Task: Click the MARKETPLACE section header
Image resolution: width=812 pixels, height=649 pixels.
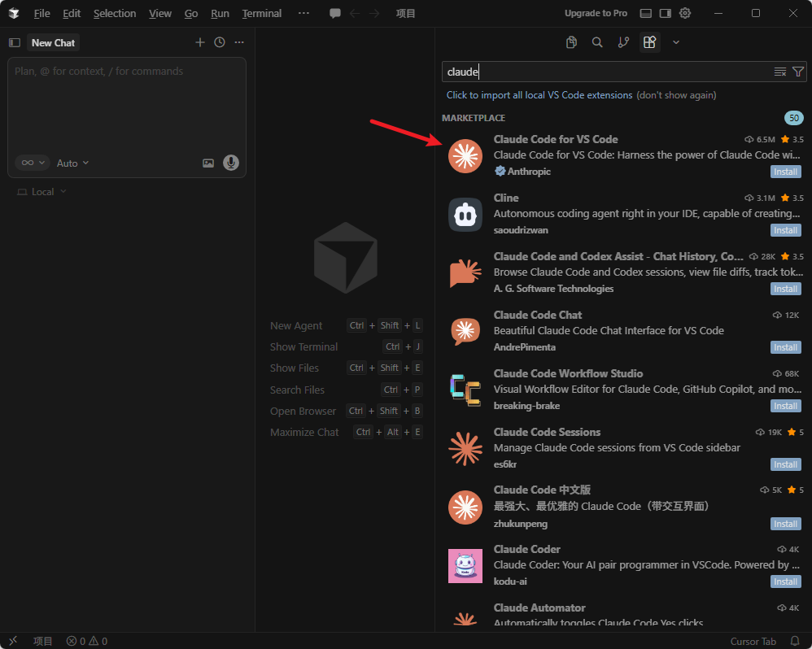Action: (474, 118)
